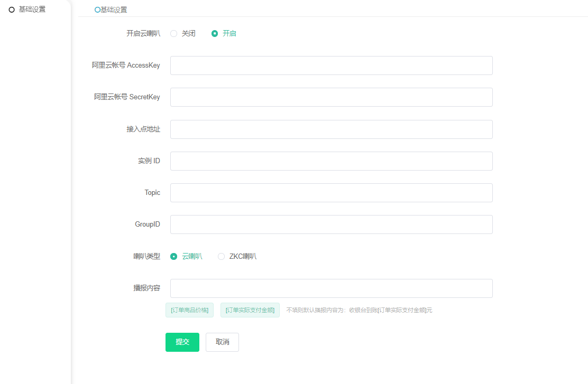Focus the 阿里云帐号 AccessKey input field
The image size is (588, 384).
(331, 65)
